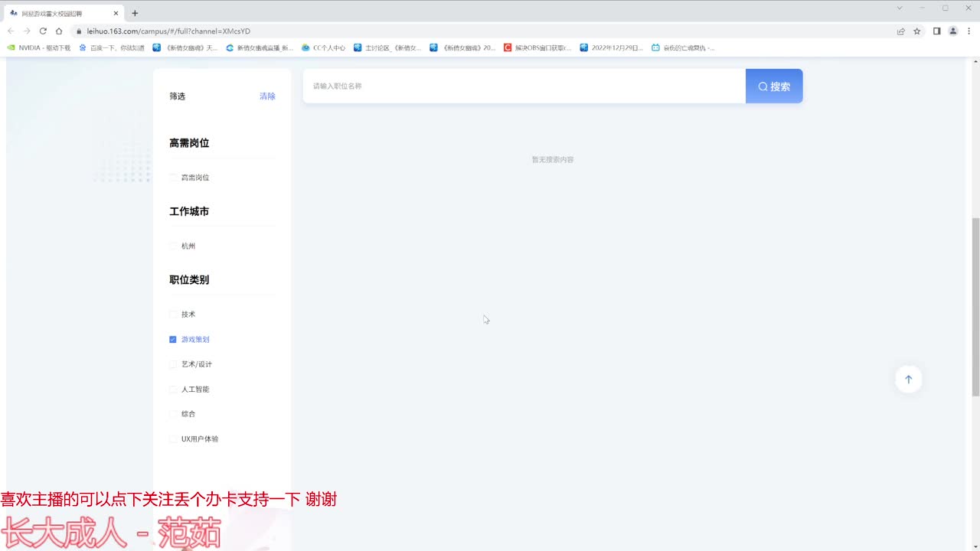Click the bookmark star in the address bar
The image size is (980, 551).
pyautogui.click(x=916, y=31)
